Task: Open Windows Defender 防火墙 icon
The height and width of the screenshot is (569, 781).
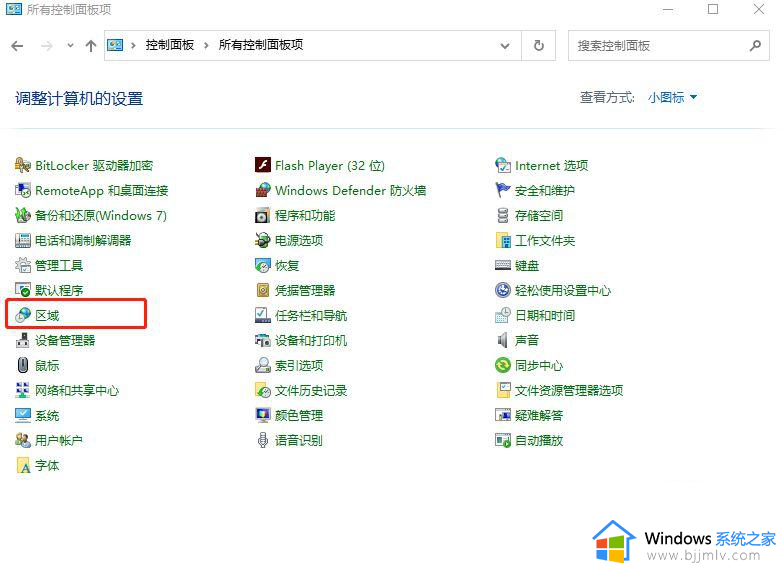Action: [x=262, y=190]
